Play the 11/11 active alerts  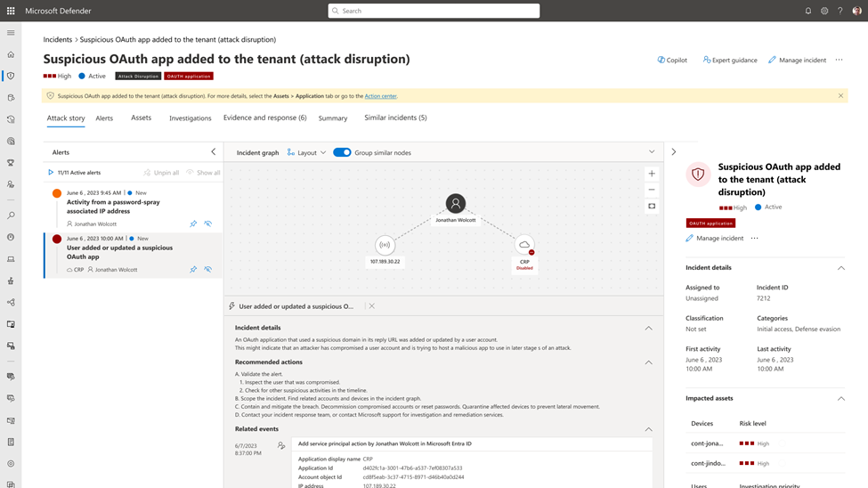tap(51, 172)
